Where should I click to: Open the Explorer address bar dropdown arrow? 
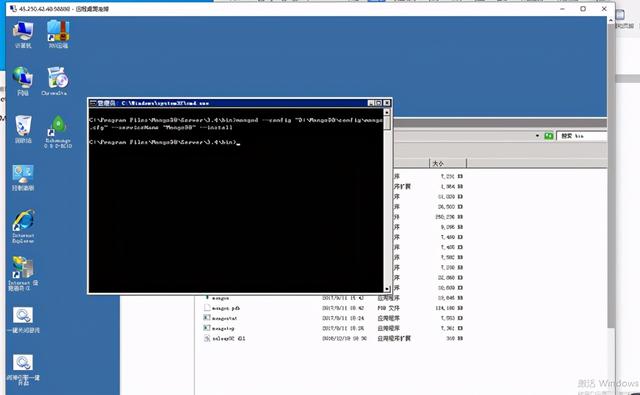pos(538,136)
